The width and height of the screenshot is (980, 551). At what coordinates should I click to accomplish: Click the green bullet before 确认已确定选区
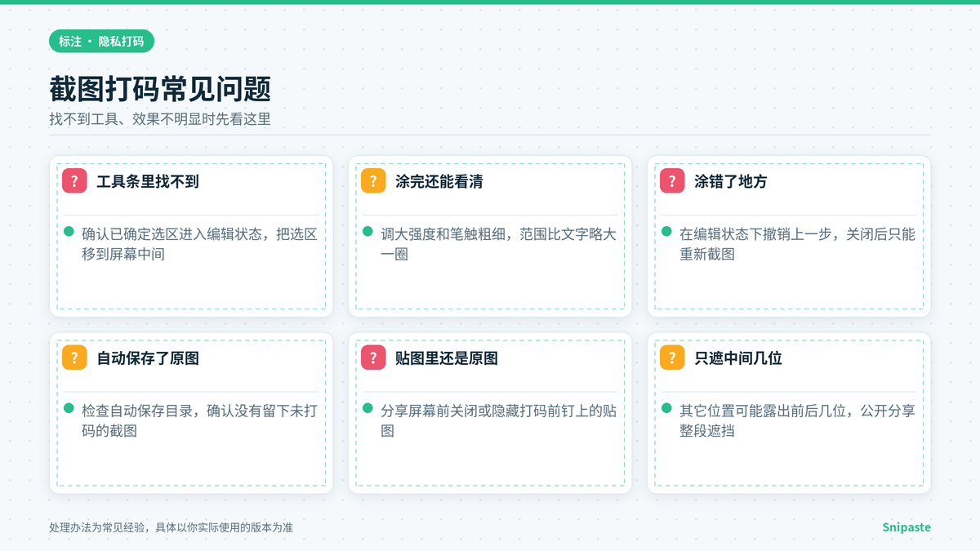pyautogui.click(x=69, y=232)
